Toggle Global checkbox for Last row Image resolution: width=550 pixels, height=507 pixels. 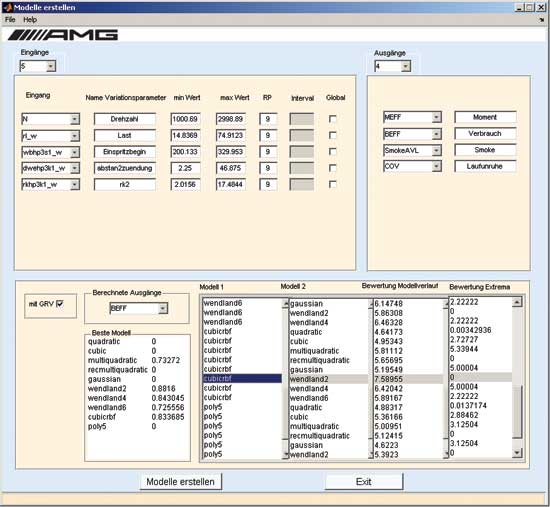pos(332,135)
